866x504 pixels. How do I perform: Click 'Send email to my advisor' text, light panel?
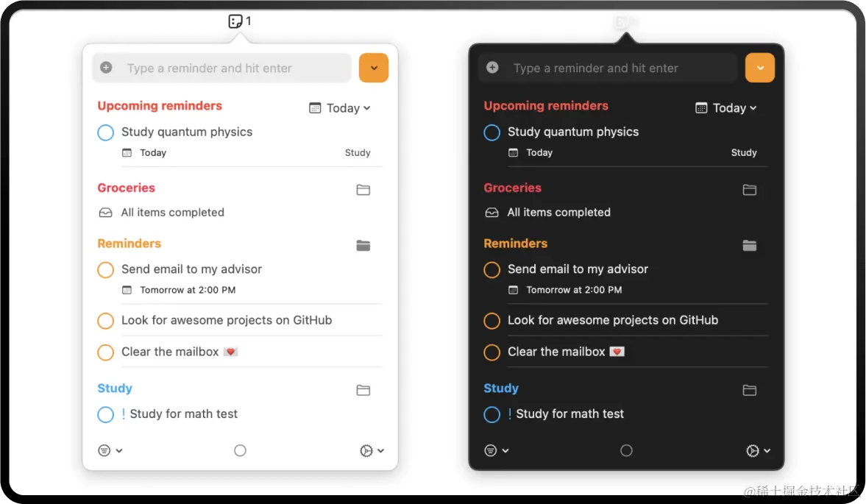point(191,269)
